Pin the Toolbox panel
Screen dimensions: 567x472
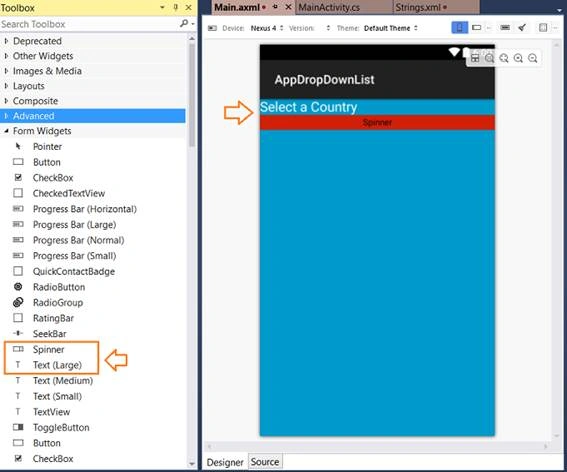[x=176, y=7]
